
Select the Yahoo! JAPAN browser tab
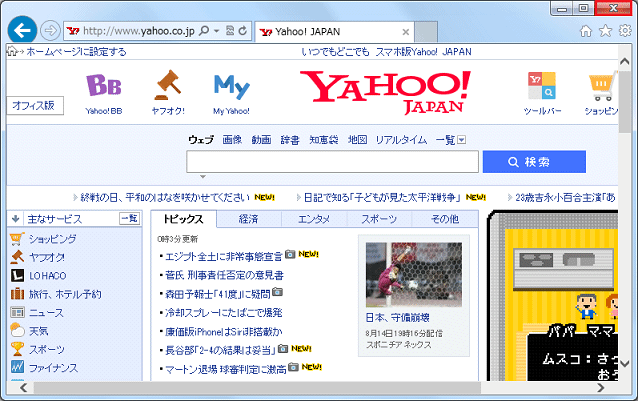334,32
